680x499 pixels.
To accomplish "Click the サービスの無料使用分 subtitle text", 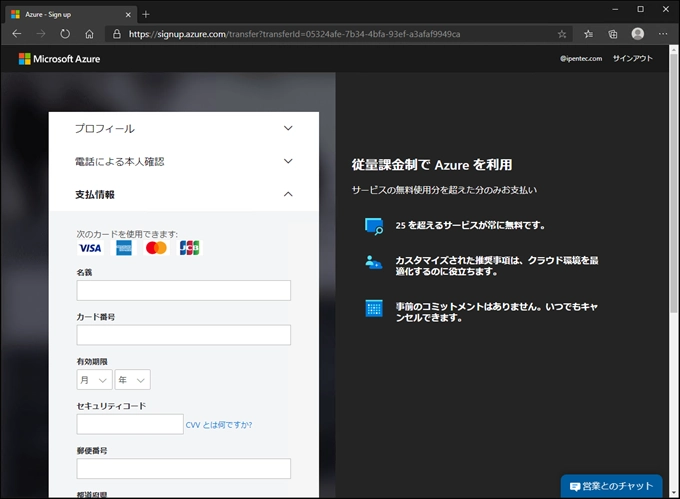I will (x=444, y=190).
